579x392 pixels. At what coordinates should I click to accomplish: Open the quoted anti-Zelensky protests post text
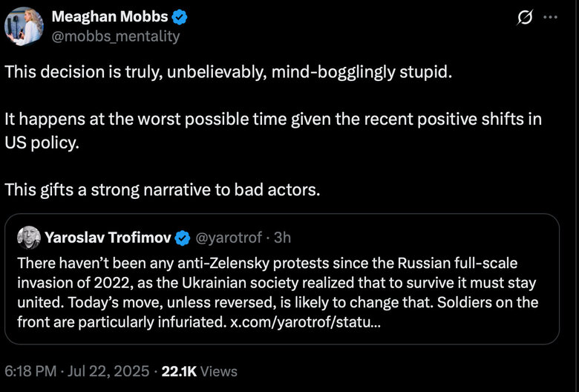tap(273, 283)
